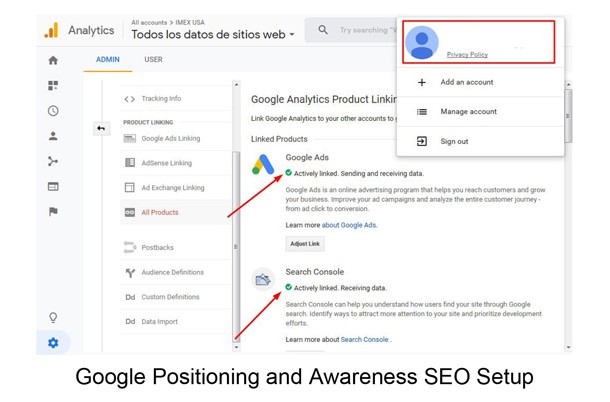Screen dimensions: 610x402
Task: Open Customization dashboards icon in sidebar
Action: (53, 86)
